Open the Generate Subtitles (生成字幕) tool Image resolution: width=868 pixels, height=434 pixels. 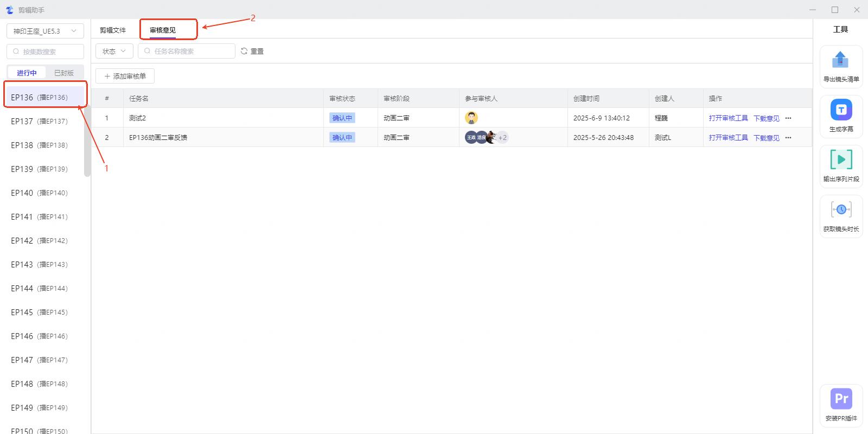(841, 110)
